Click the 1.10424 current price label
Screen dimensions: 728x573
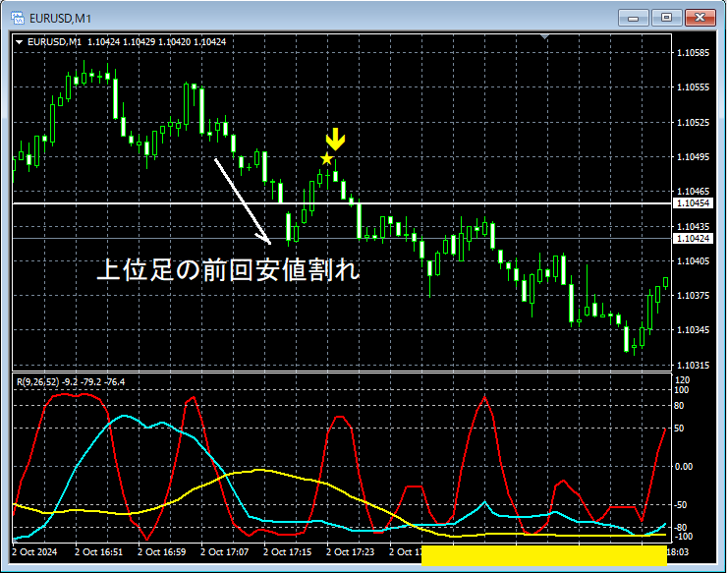click(693, 239)
